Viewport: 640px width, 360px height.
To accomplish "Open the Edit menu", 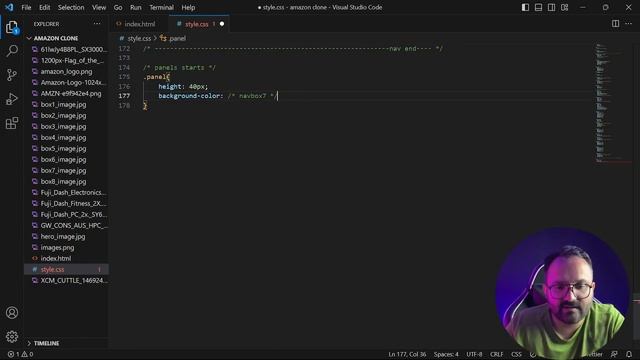I will [44, 7].
